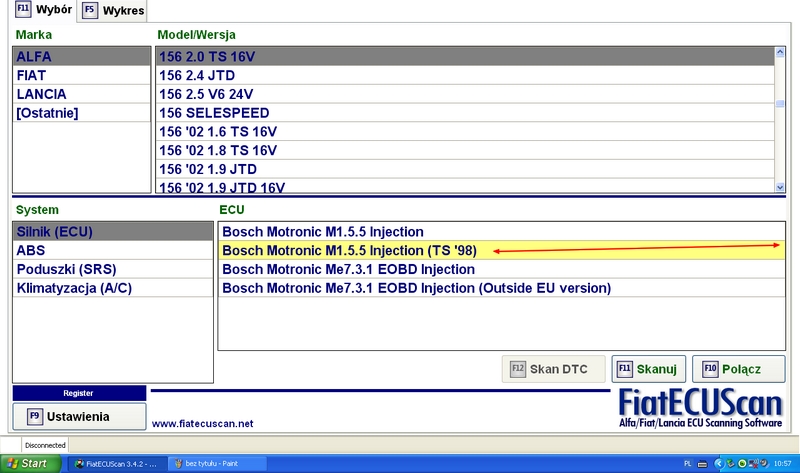Select model 156 SELESPEED
Viewport: 800px width, 473px height.
tap(465, 113)
